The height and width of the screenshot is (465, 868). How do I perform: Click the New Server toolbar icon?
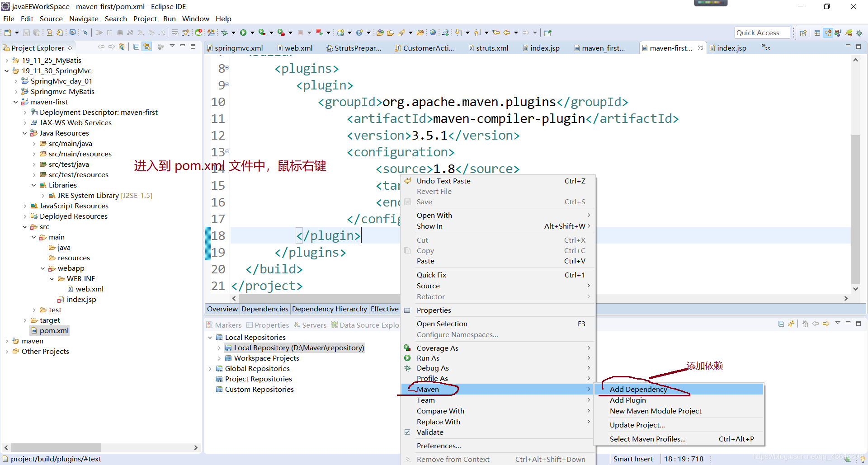pos(341,33)
